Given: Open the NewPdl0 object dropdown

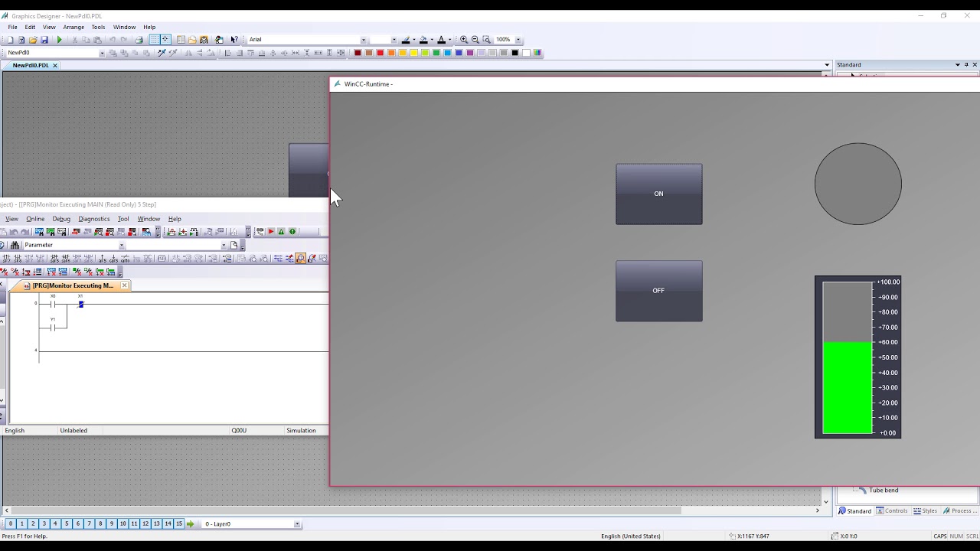Looking at the screenshot, I should click(102, 53).
